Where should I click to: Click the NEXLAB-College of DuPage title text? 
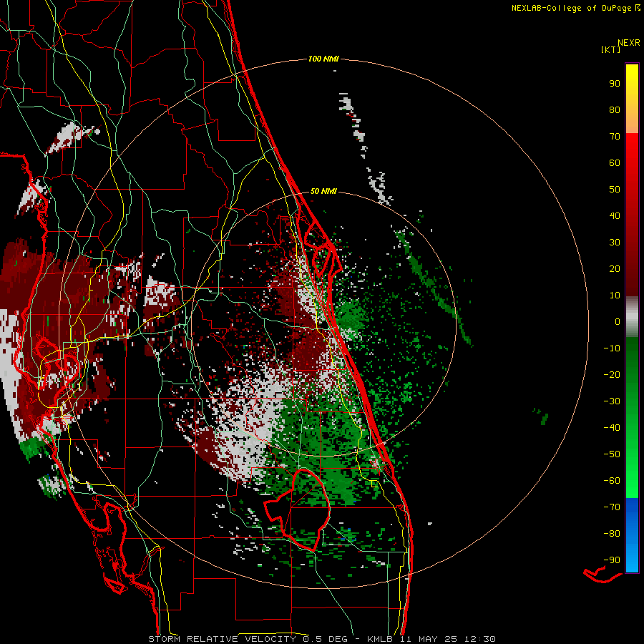571,8
